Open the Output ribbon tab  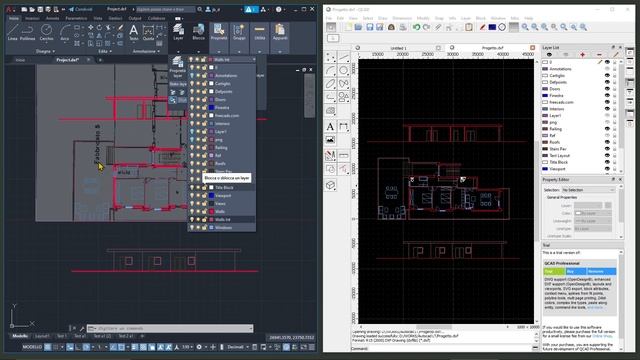[135, 18]
